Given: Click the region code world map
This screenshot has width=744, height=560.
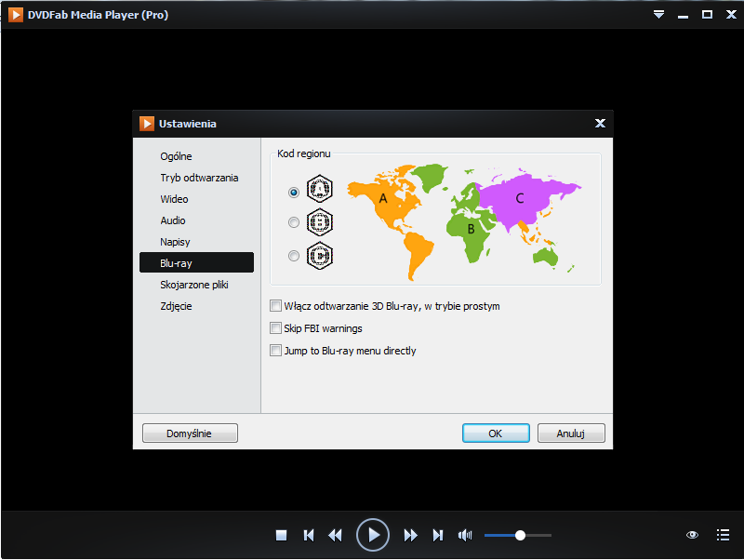Looking at the screenshot, I should click(464, 221).
